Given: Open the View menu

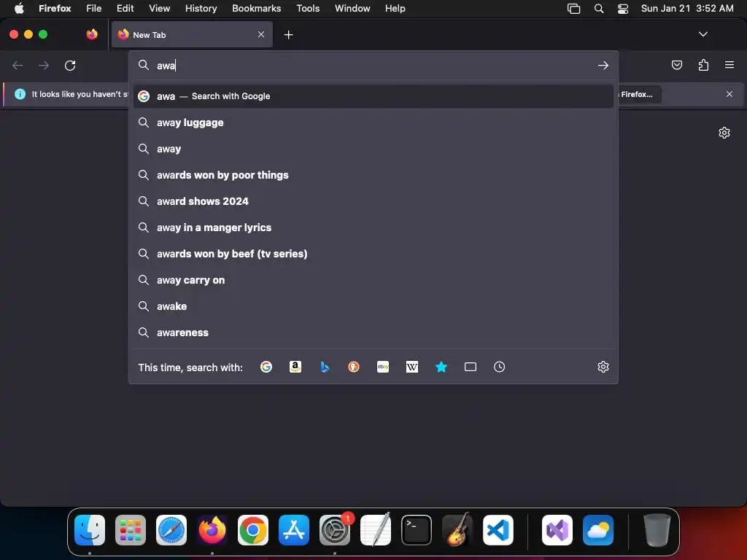Looking at the screenshot, I should pos(159,8).
